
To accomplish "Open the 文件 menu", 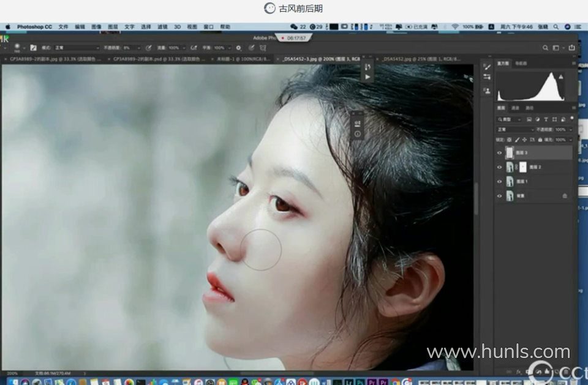I will (x=63, y=27).
